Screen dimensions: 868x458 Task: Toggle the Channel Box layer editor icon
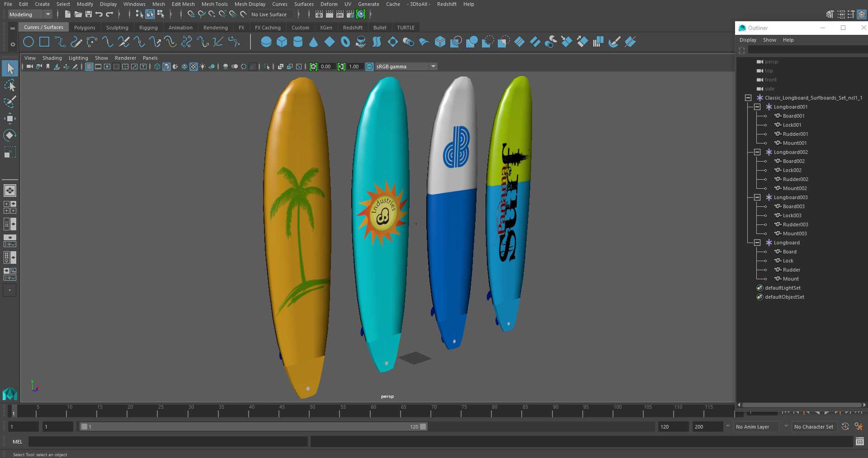pos(862,14)
